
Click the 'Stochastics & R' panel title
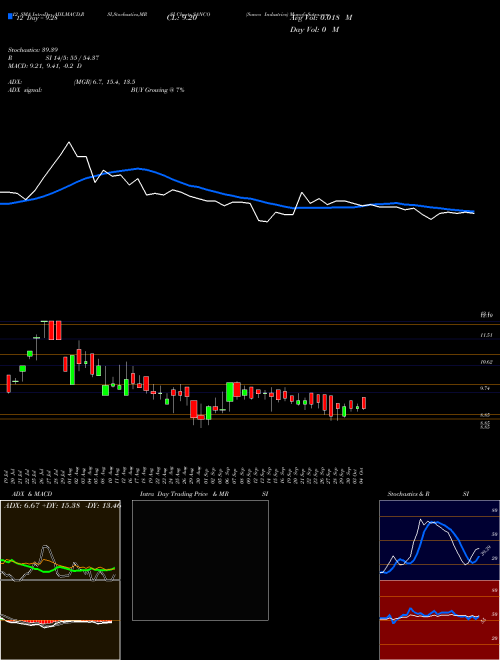[x=409, y=494]
